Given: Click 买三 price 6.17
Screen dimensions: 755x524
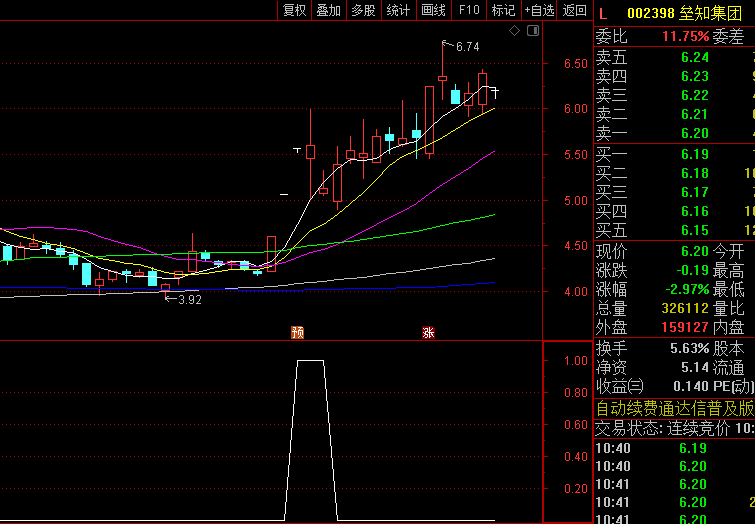Looking at the screenshot, I should 695,192.
